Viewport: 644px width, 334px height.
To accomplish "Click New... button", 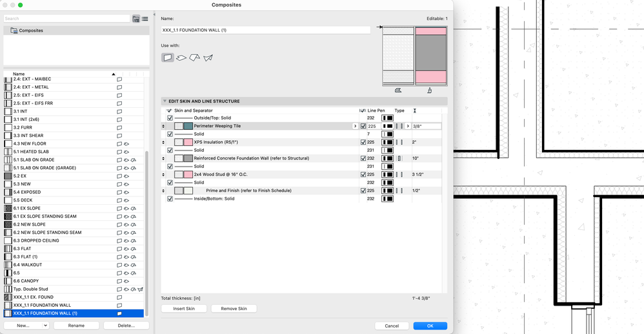I will click(23, 326).
